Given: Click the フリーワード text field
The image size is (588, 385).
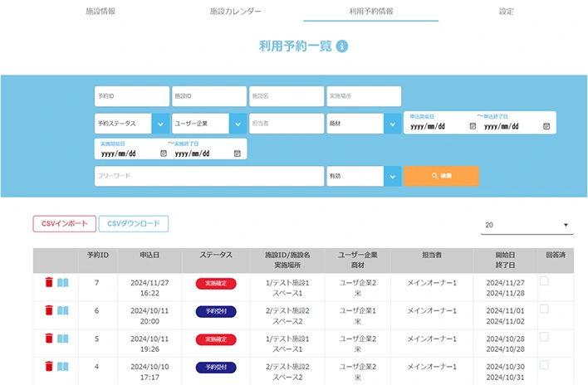Looking at the screenshot, I should pyautogui.click(x=208, y=176).
